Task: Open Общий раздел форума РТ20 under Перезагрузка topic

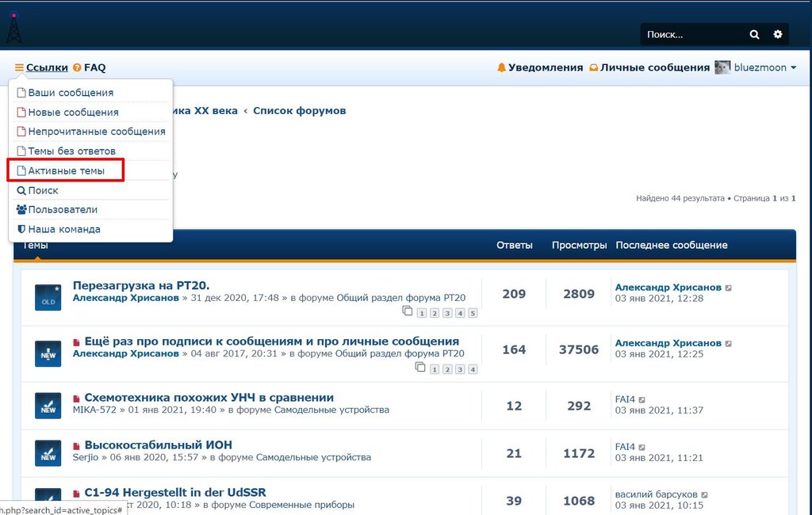Action: pos(400,298)
